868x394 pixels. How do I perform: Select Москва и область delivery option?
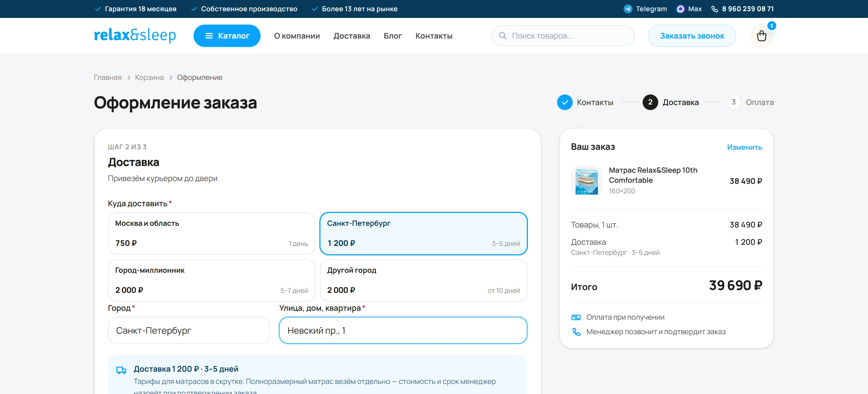[211, 233]
